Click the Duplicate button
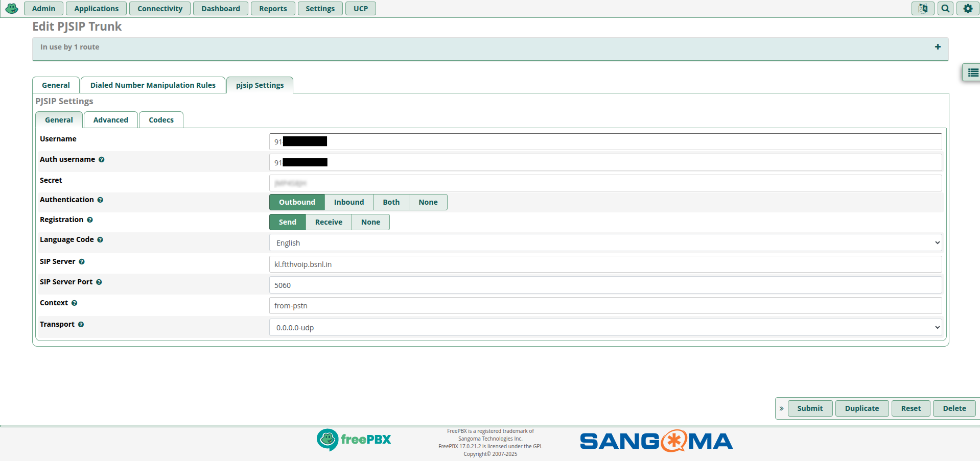The width and height of the screenshot is (980, 461). click(x=861, y=408)
